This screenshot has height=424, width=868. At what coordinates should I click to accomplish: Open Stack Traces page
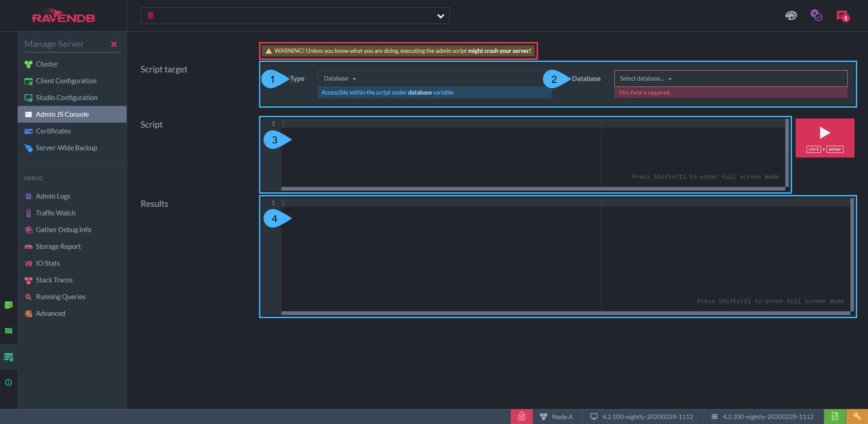[72, 280]
